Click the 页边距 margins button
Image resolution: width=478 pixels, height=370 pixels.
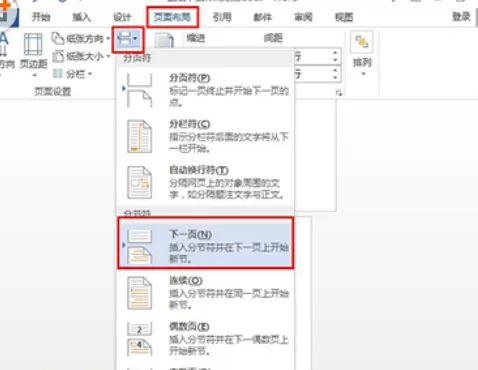[x=33, y=55]
